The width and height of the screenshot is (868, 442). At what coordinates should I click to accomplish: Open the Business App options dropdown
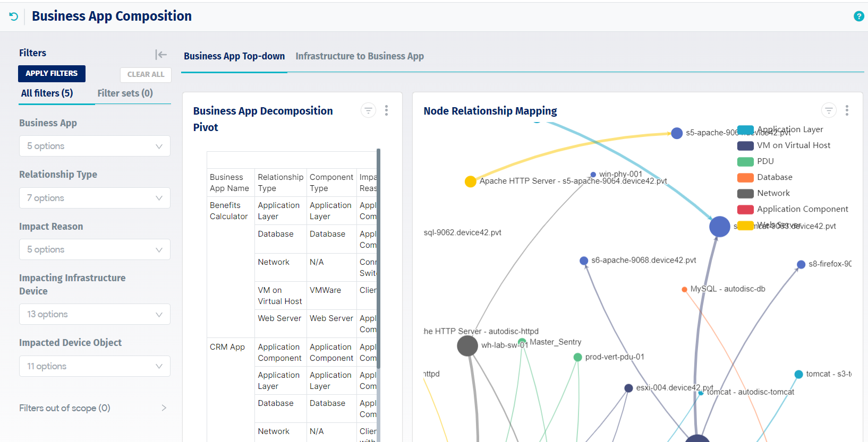(95, 146)
